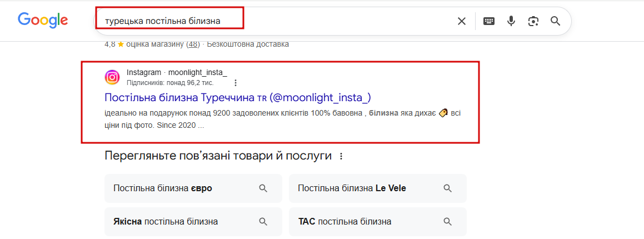Viewport: 644px width, 239px height.
Task: Click magnifier icon in Le Vele chip
Action: click(x=448, y=188)
